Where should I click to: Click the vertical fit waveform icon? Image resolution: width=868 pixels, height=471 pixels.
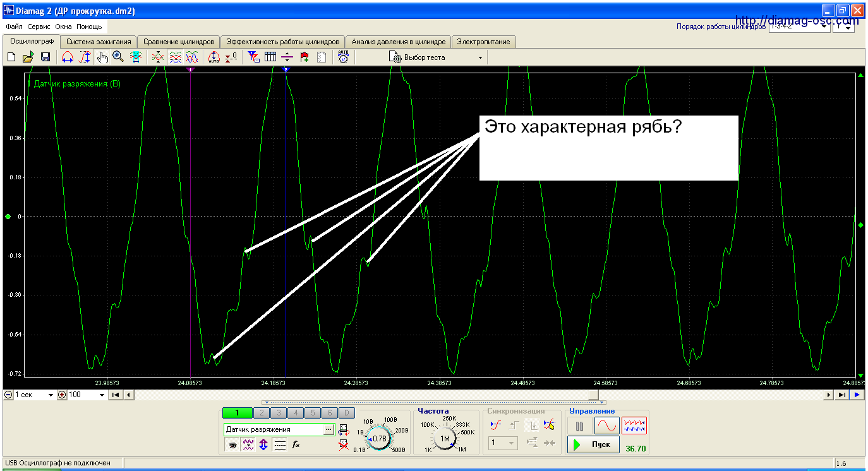[x=135, y=57]
